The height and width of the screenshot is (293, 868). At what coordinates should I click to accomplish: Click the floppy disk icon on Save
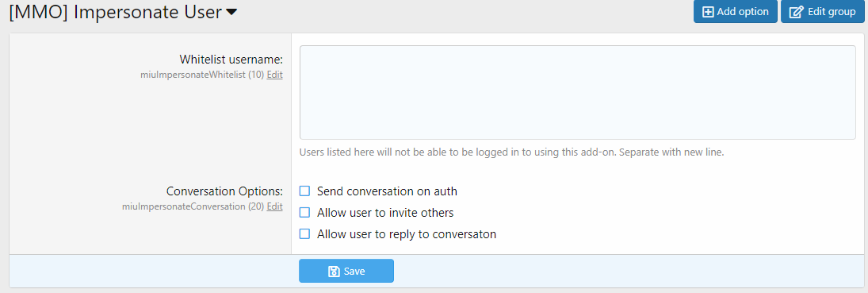334,272
